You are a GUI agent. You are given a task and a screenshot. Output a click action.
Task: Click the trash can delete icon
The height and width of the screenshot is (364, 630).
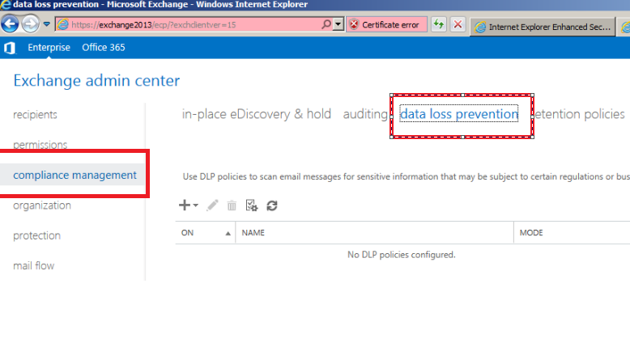[232, 205]
